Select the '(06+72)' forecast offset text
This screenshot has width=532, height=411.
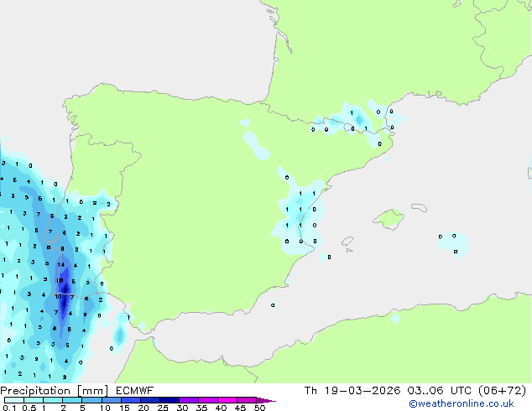tap(502, 391)
